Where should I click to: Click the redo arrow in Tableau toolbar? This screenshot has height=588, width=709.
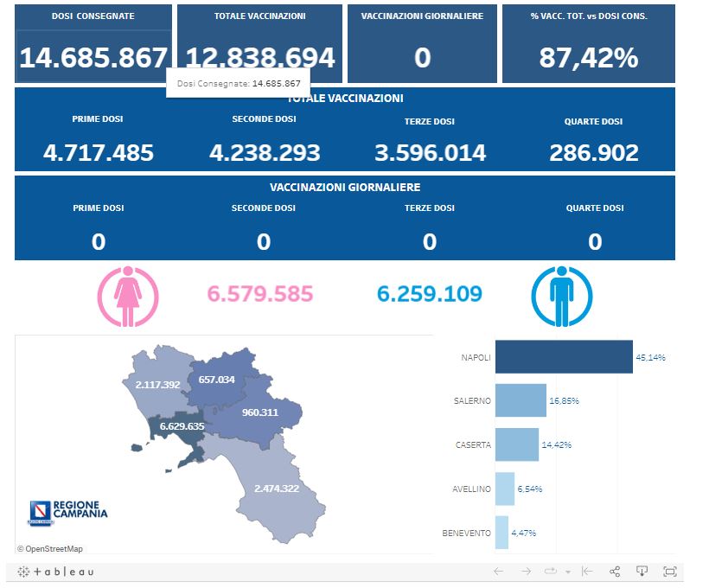pos(526,572)
